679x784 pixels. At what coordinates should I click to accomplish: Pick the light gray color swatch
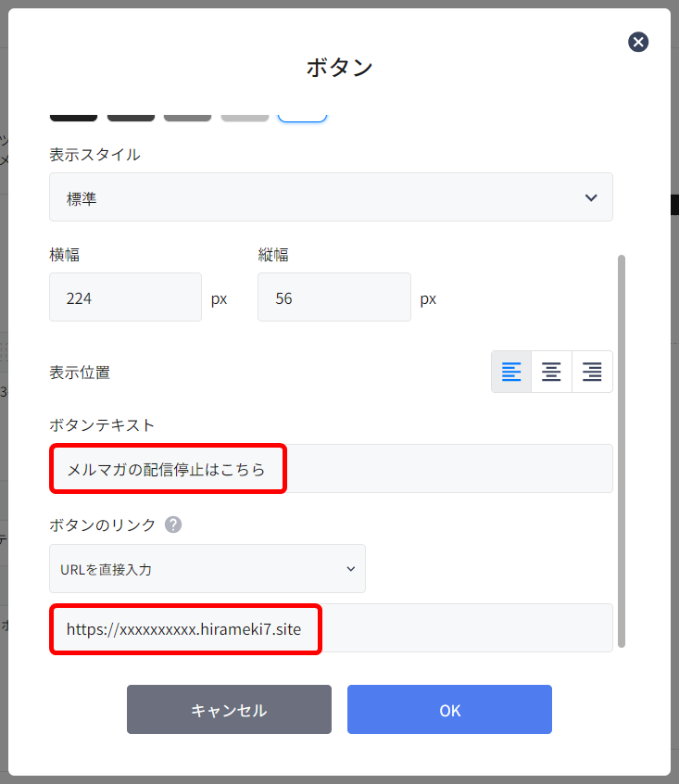point(245,116)
